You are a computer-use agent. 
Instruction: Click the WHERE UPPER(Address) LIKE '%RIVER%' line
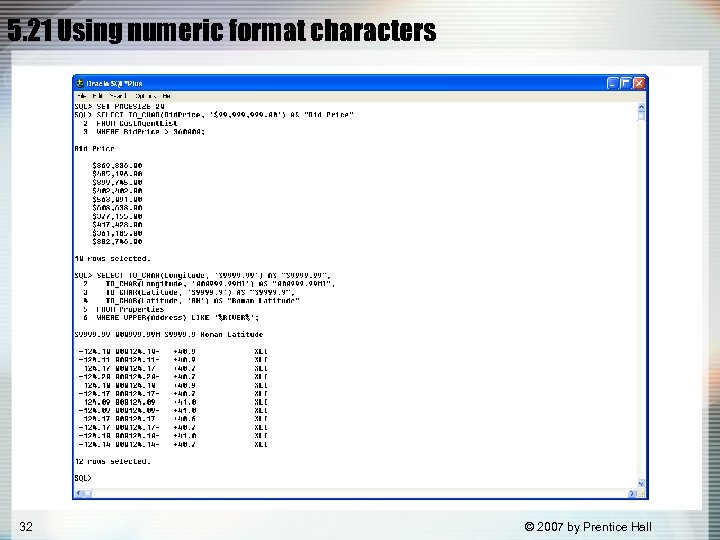(171, 317)
